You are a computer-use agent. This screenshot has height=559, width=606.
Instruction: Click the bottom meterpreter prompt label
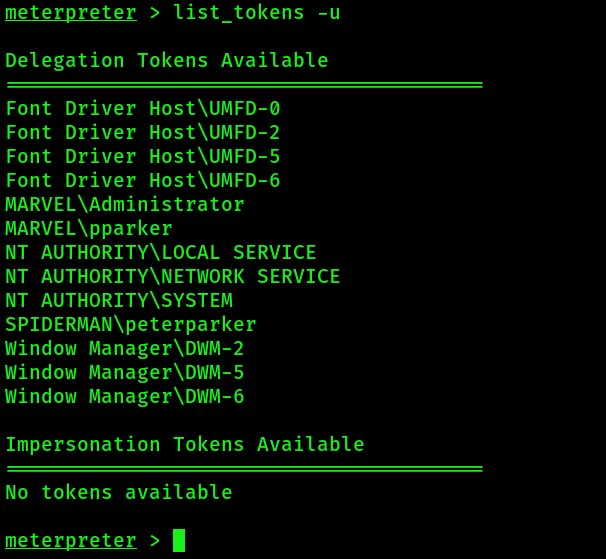pos(70,541)
